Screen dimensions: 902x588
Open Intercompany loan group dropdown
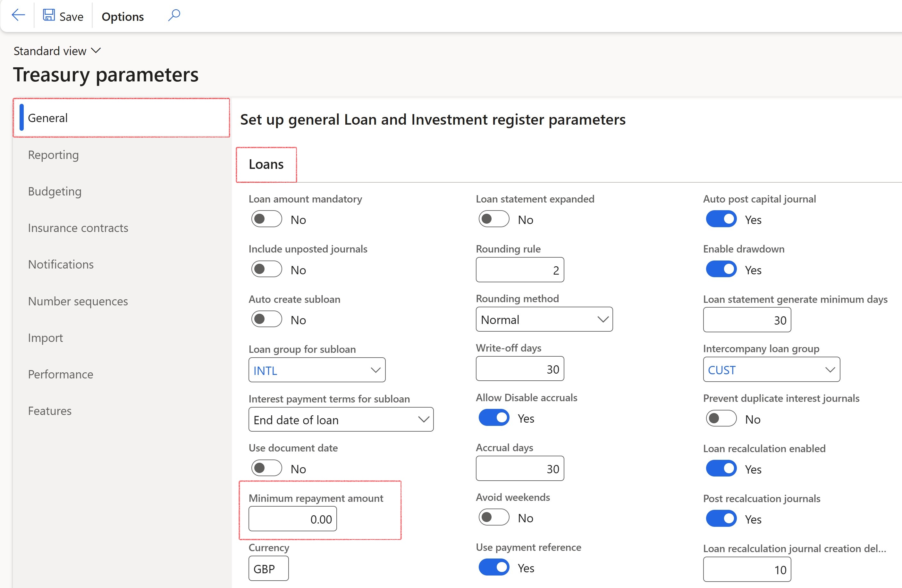click(x=830, y=369)
